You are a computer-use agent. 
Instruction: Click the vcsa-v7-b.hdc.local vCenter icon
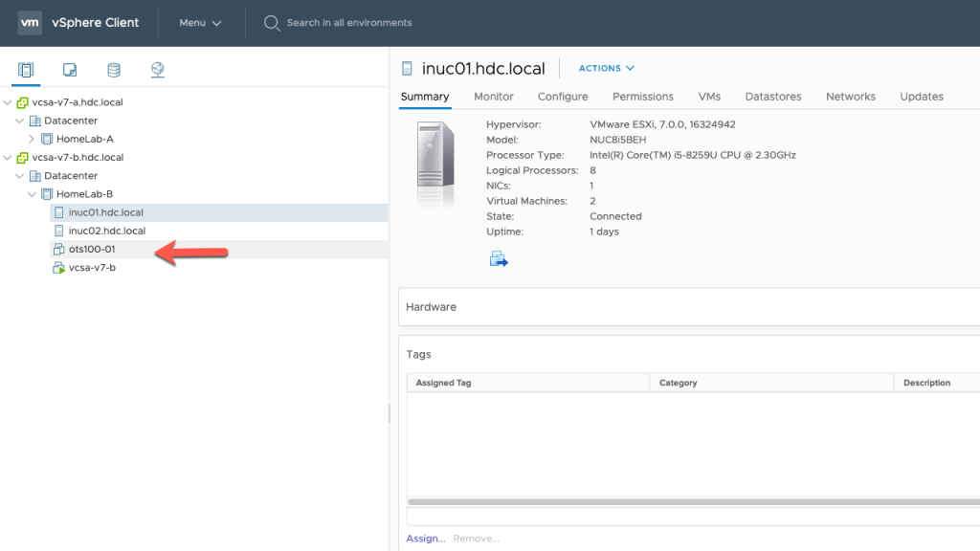coord(23,158)
